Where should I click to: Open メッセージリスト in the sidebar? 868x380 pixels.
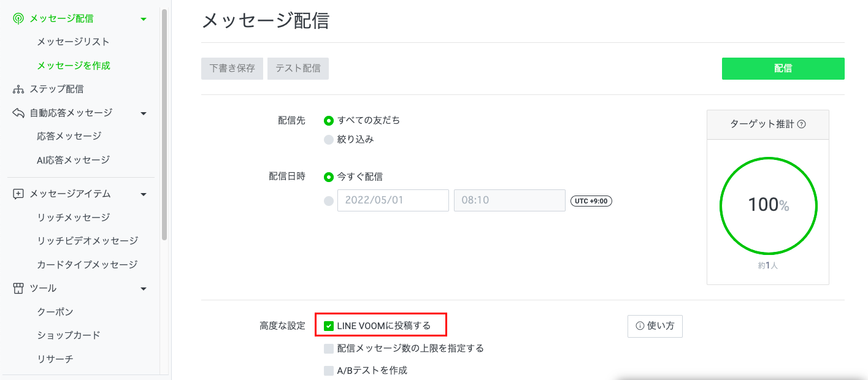(73, 42)
